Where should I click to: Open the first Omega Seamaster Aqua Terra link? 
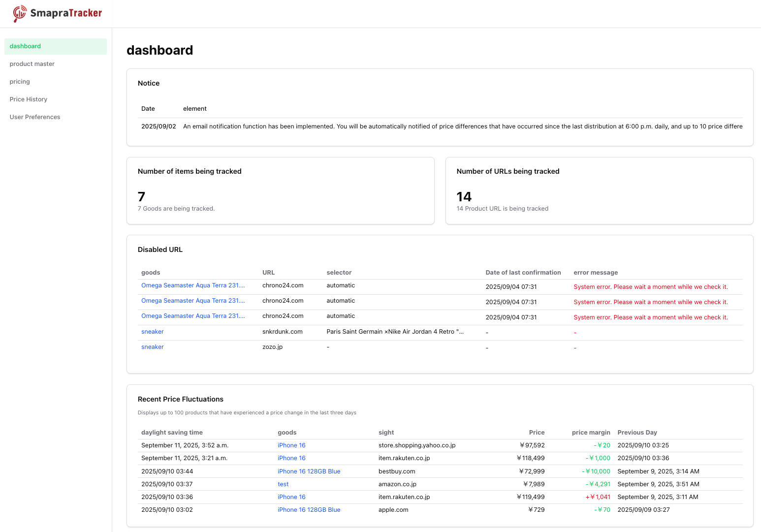[x=192, y=285]
